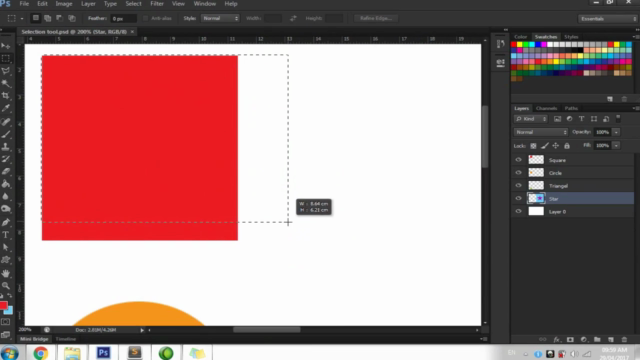Screen dimensions: 640x360
Task: Click the Windows Start button
Action: pyautogui.click(x=9, y=353)
